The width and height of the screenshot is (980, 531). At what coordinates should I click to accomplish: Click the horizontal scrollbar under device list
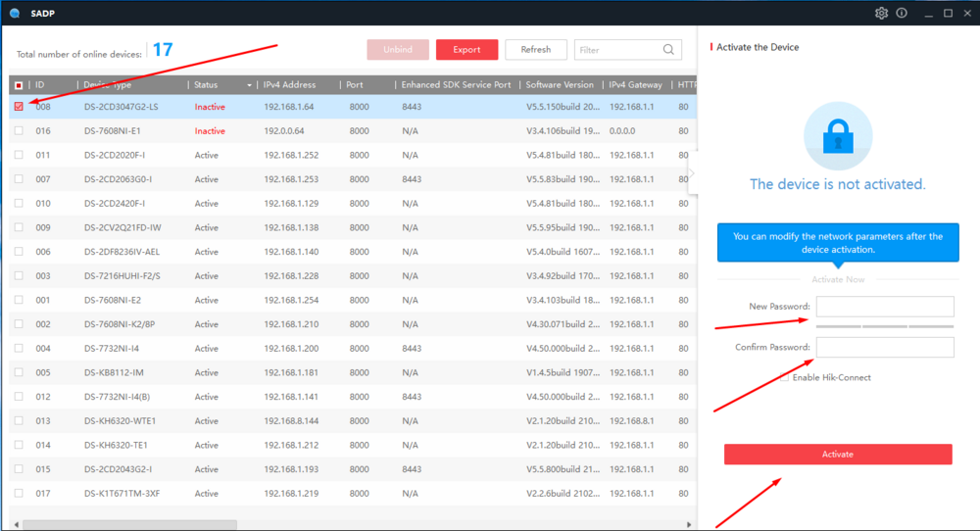click(x=127, y=525)
